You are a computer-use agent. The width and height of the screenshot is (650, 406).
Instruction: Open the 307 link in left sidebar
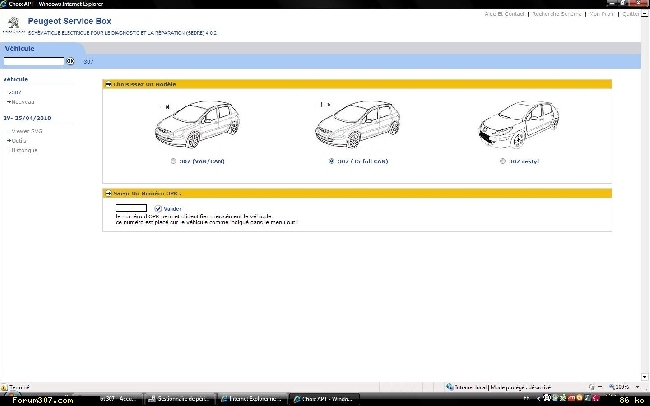(x=15, y=92)
